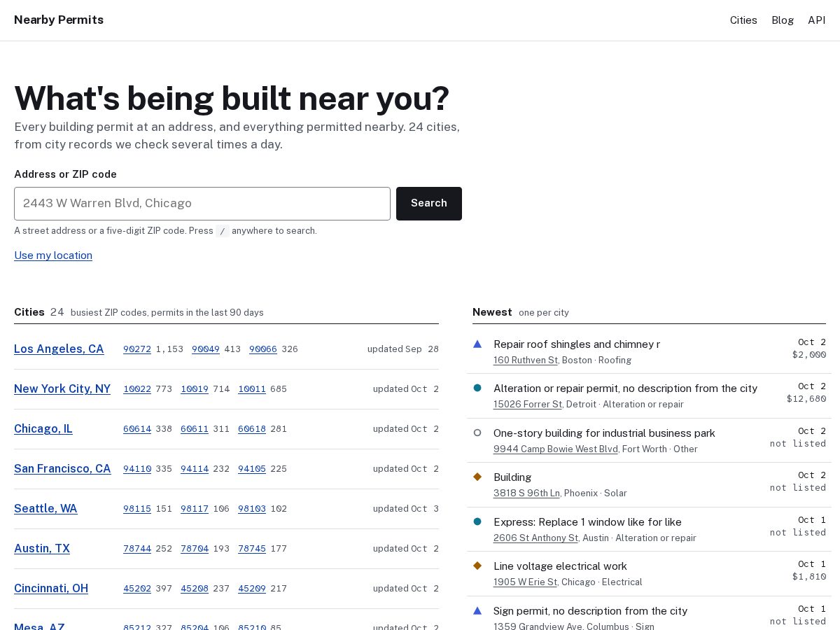
Task: Open the 15026 Forrer St address link
Action: pos(528,405)
